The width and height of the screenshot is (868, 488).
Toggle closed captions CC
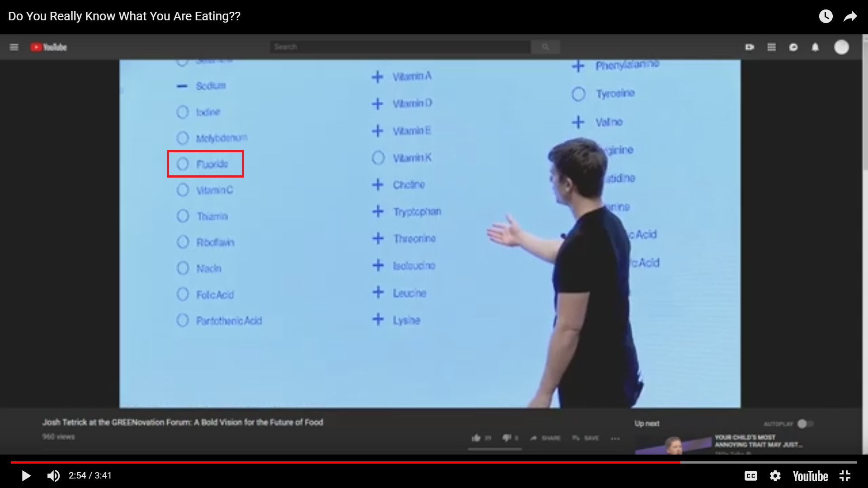coord(751,476)
